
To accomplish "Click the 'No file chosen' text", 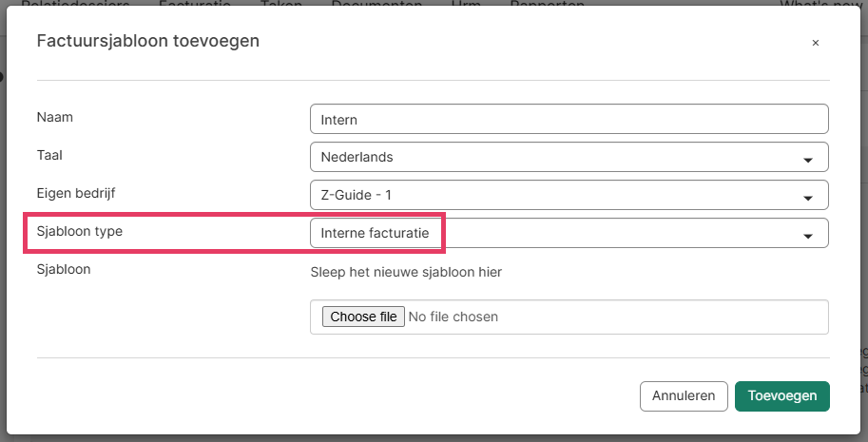I will tap(453, 317).
